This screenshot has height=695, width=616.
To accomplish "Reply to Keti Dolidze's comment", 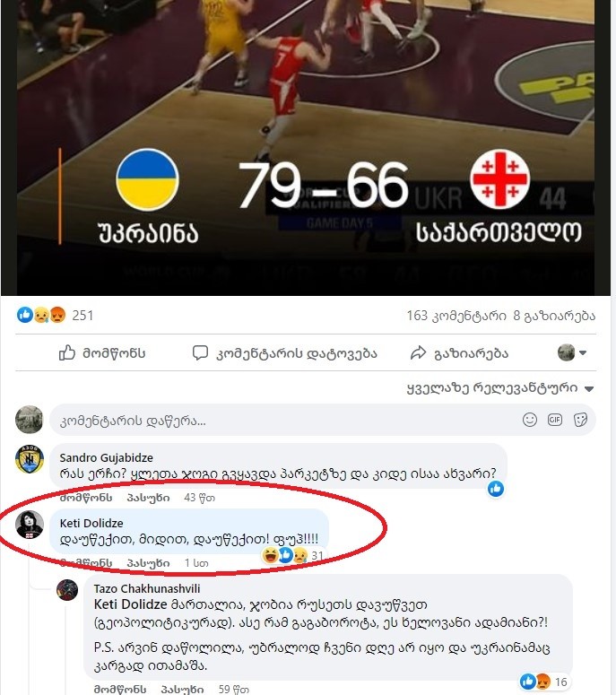I will tap(148, 563).
